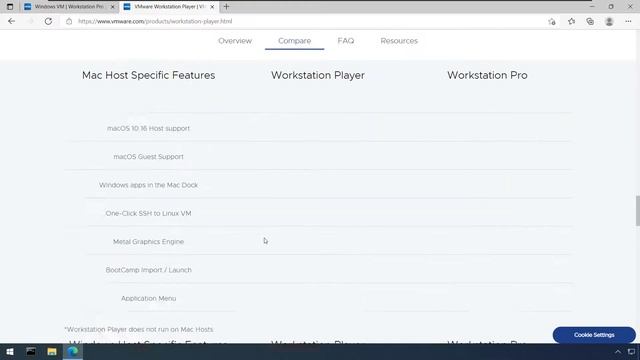
Task: Add this page to favorites
Action: [552, 21]
